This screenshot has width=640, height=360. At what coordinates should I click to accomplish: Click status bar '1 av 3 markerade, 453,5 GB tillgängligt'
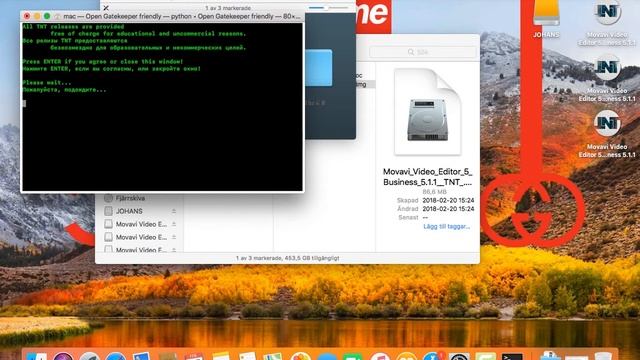tap(287, 258)
